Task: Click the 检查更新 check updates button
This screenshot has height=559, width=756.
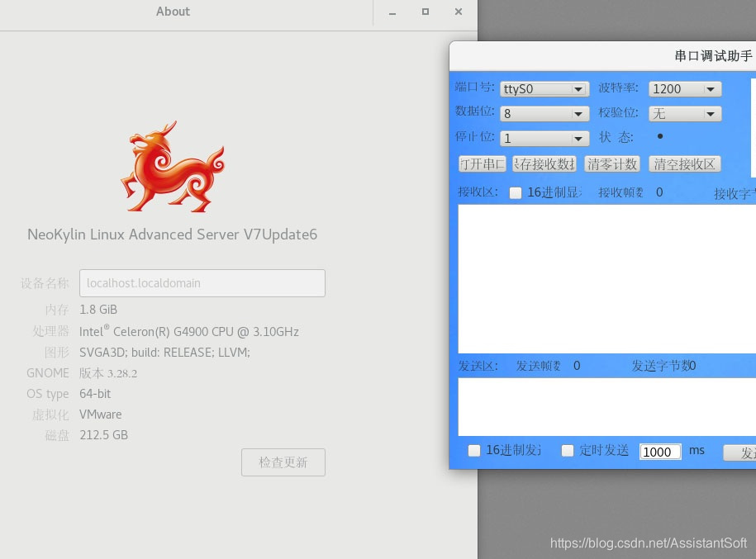Action: pos(283,462)
